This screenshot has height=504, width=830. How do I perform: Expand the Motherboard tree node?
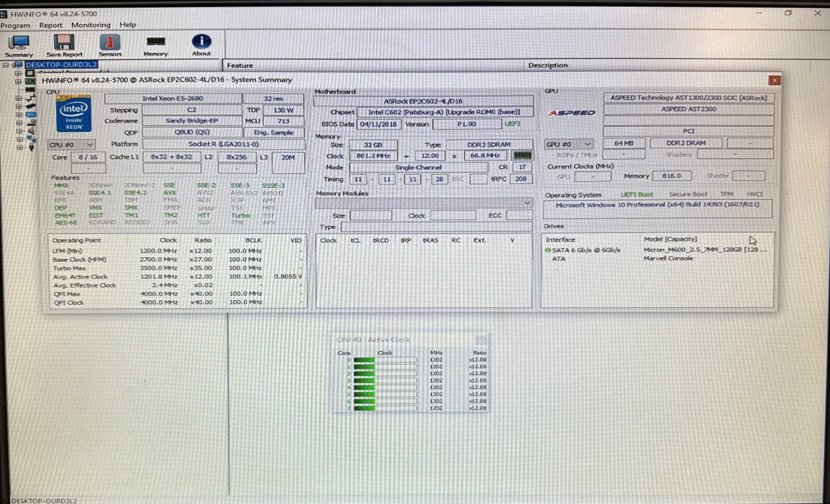click(18, 81)
